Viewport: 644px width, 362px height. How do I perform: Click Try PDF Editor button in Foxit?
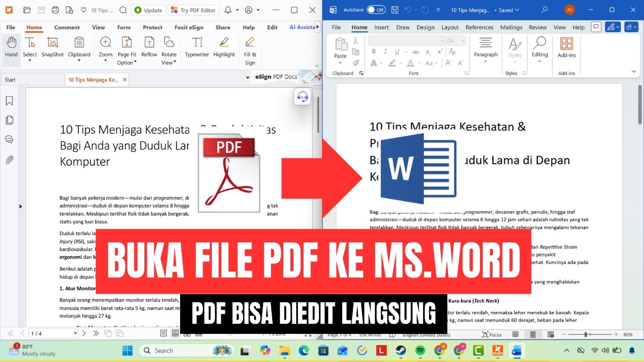[194, 10]
